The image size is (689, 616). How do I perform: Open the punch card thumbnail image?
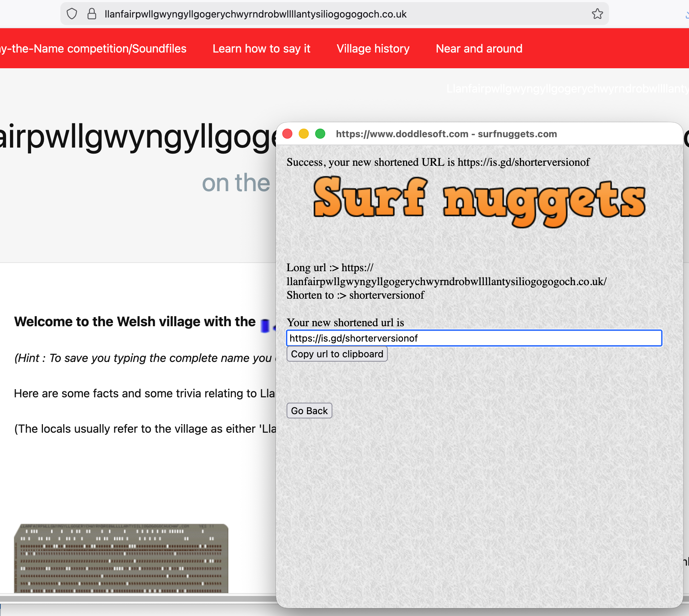click(x=121, y=558)
